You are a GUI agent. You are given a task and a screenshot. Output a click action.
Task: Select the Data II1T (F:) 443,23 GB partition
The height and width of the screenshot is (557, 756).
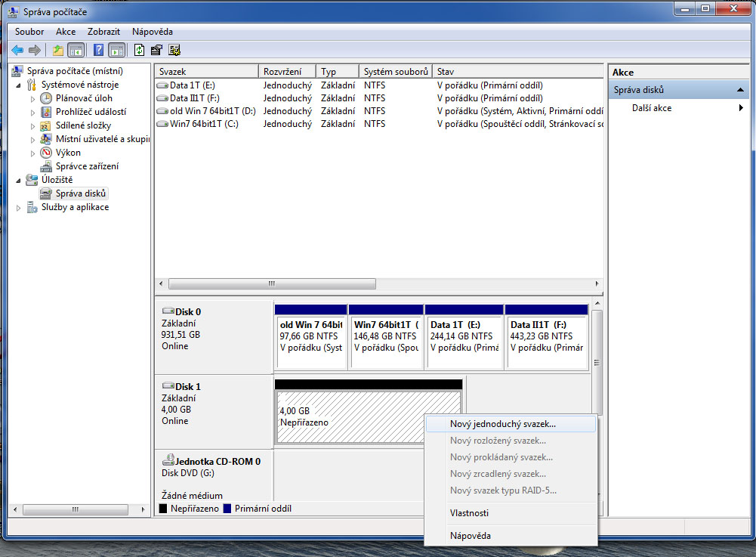point(547,337)
